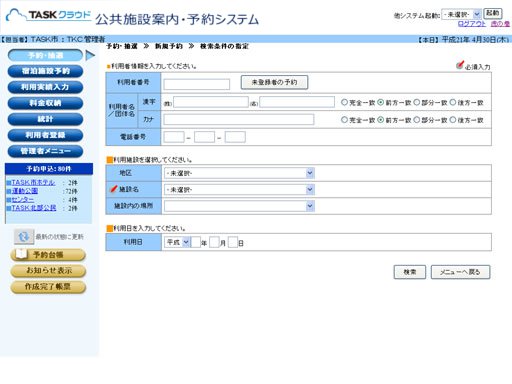Click the last 電話番号 input box

[x=235, y=137]
